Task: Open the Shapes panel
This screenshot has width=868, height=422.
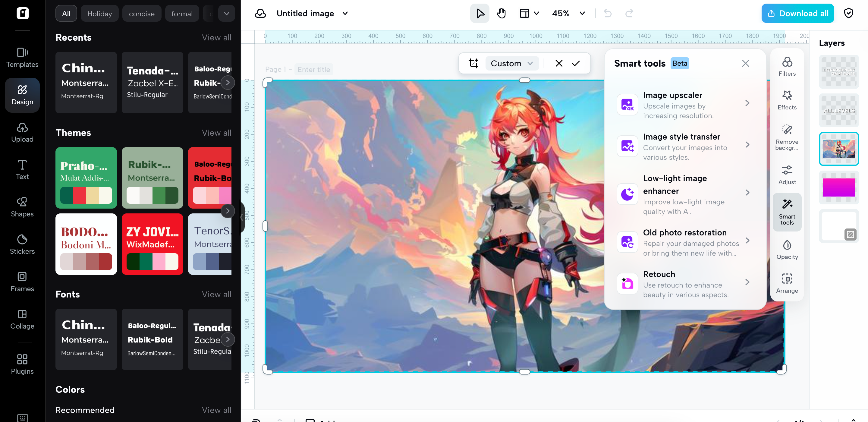Action: [22, 207]
